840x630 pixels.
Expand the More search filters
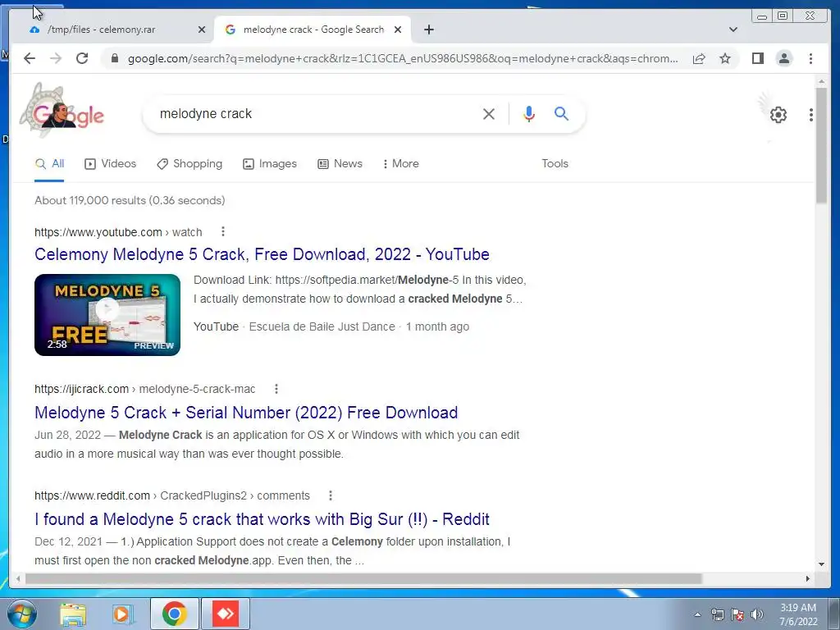[x=401, y=164]
